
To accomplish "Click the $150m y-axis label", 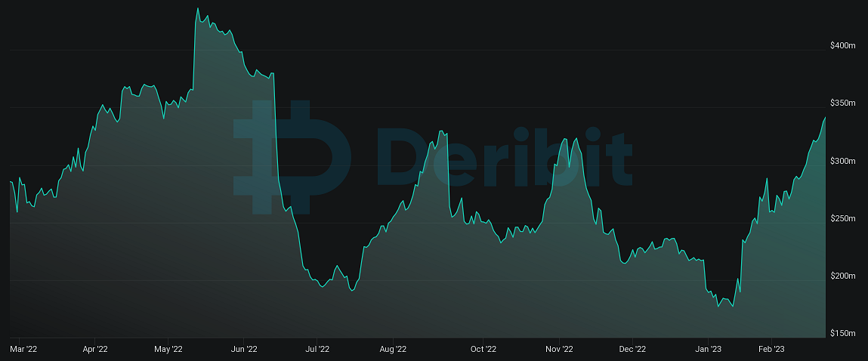I will click(x=843, y=333).
